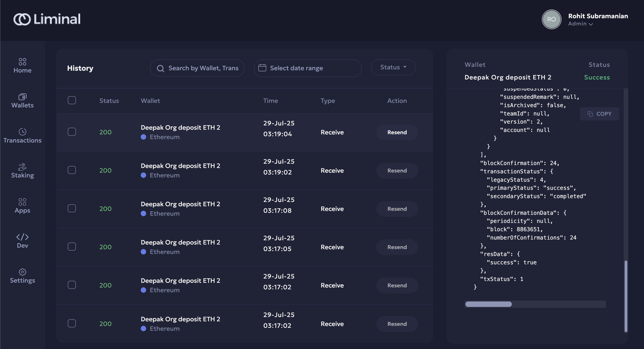Click the Type column header

[328, 101]
